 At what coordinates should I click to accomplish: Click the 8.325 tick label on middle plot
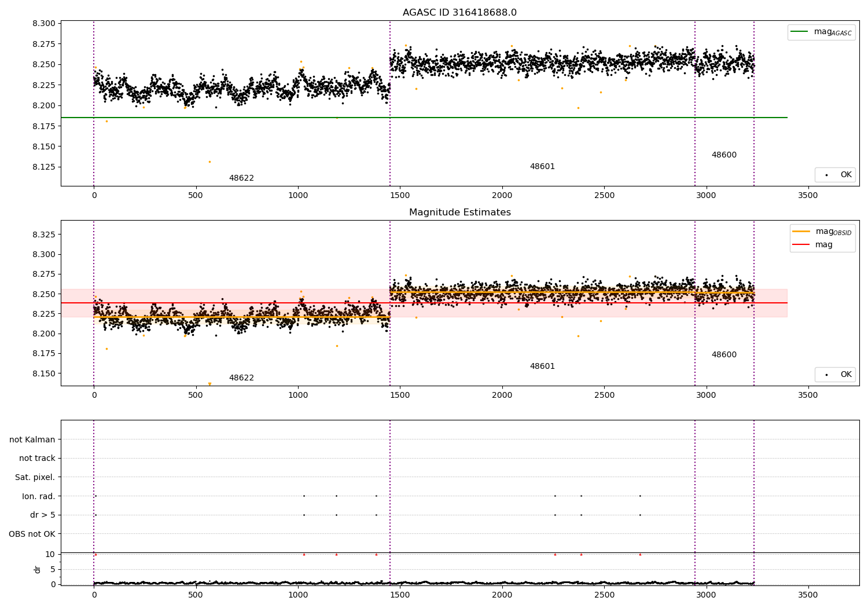click(43, 235)
